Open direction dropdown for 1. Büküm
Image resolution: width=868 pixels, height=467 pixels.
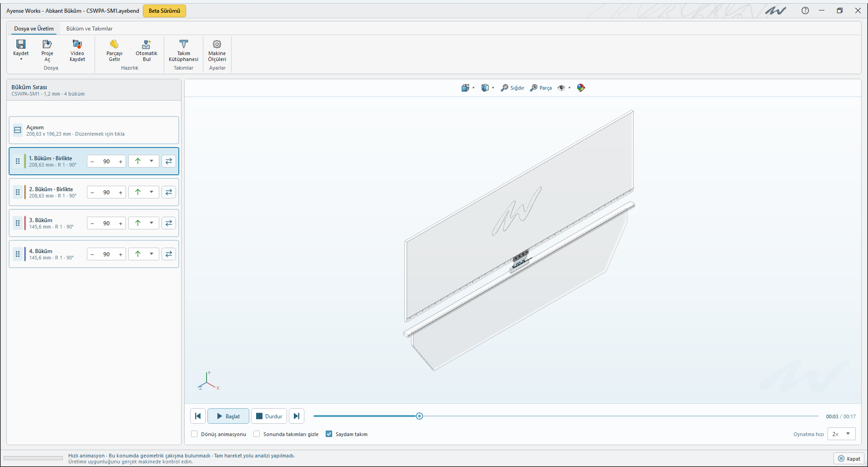pos(151,161)
